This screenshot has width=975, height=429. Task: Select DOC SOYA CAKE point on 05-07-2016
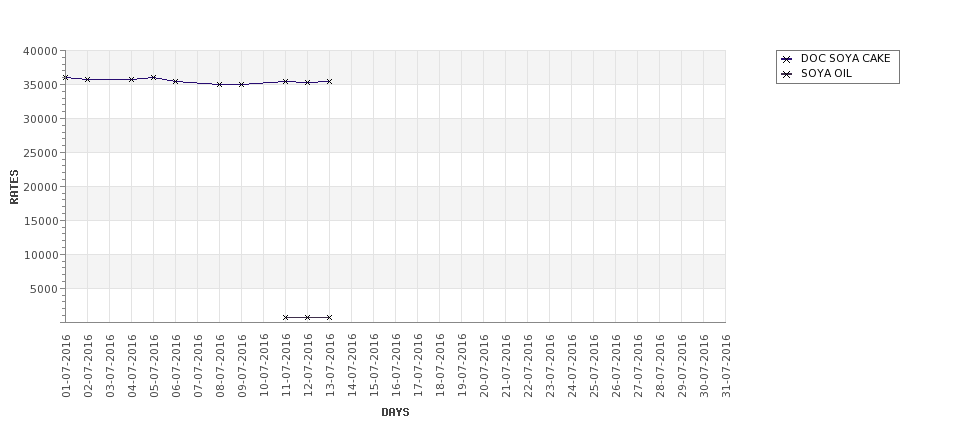point(154,78)
